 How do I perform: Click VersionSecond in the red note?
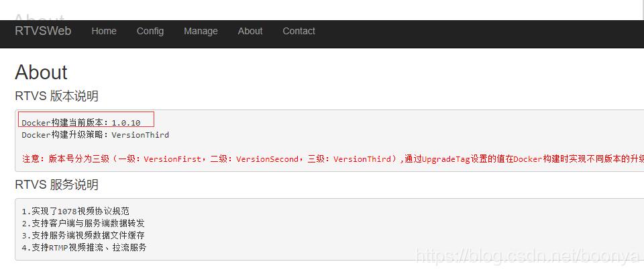pos(267,159)
